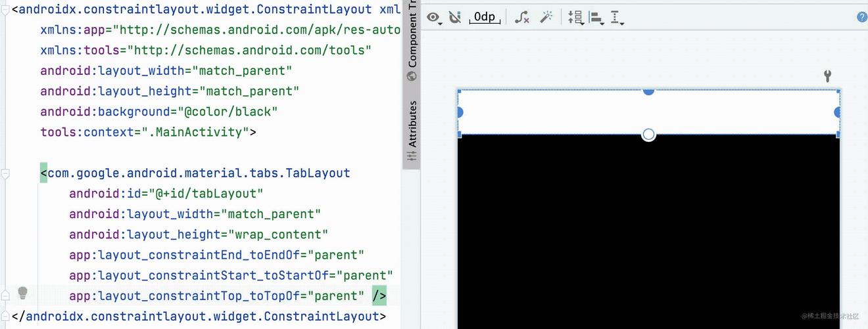The width and height of the screenshot is (868, 329).
Task: Click the left constraint anchor of TabLayout
Action: click(459, 112)
